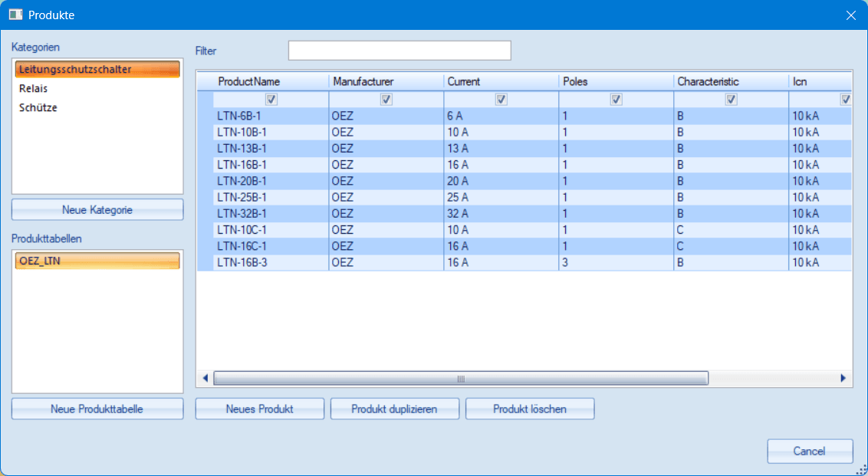The height and width of the screenshot is (476, 868).
Task: Click the Manufacturer OEZ cell in LTN-6B-1 row
Action: pos(386,117)
